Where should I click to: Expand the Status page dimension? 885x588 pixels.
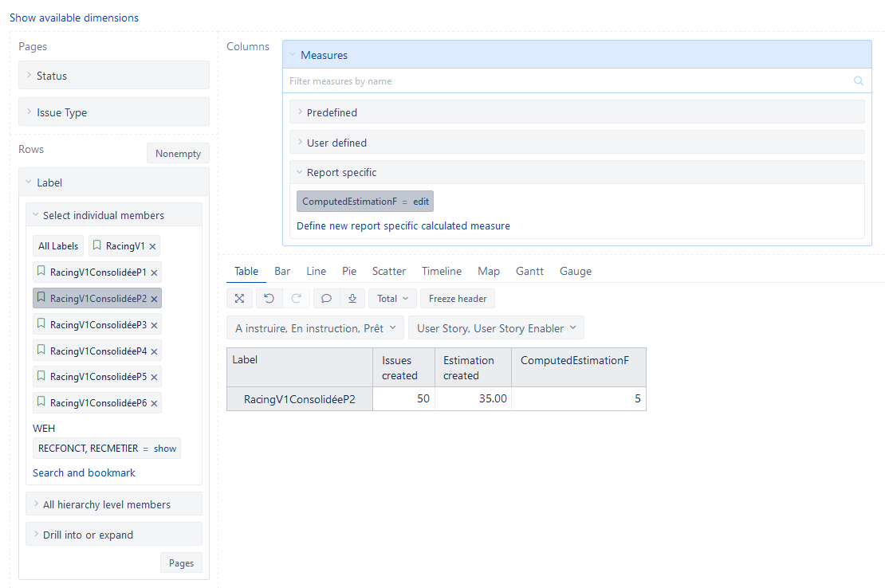[x=114, y=76]
